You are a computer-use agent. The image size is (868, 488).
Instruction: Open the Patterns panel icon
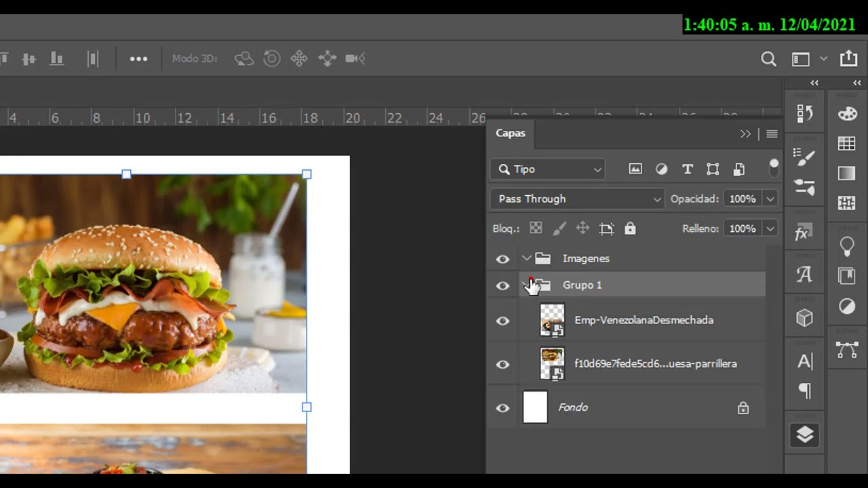847,203
